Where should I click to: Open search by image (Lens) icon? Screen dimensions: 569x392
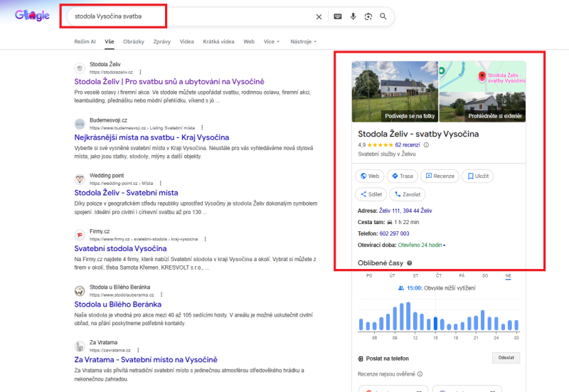pos(368,16)
